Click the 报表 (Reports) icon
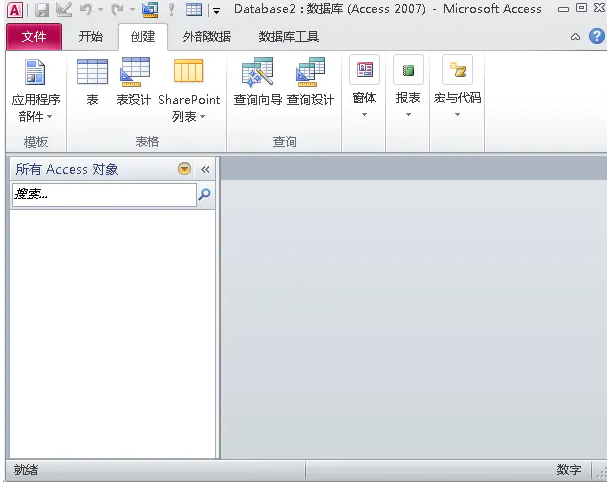This screenshot has height=485, width=607. [408, 70]
